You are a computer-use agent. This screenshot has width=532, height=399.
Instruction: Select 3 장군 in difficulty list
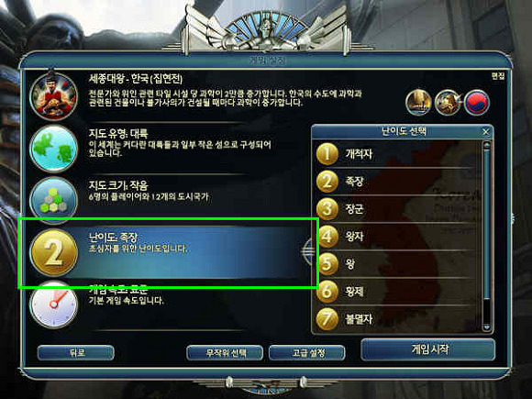pyautogui.click(x=398, y=208)
